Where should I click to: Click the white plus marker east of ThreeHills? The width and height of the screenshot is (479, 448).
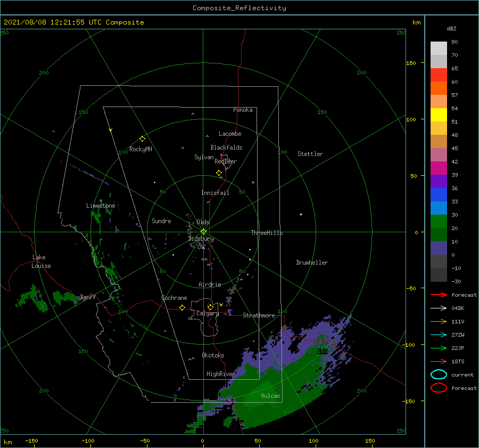[301, 214]
